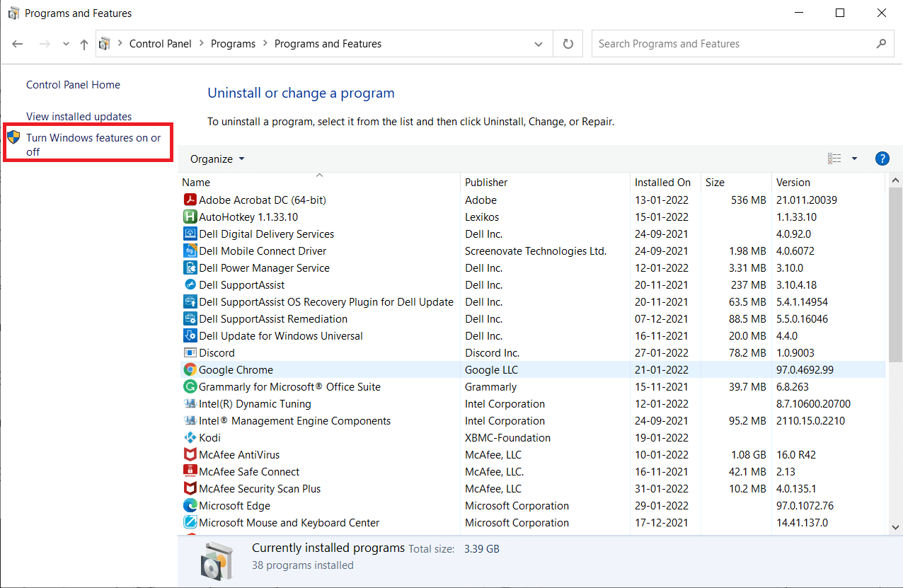The width and height of the screenshot is (903, 588).
Task: Click the Dell Digital Delivery Services icon
Action: pyautogui.click(x=190, y=234)
